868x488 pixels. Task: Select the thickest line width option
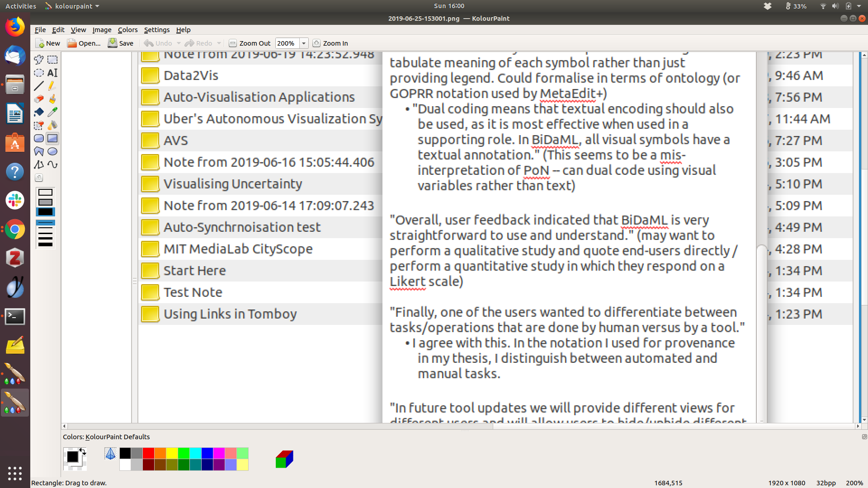coord(45,244)
